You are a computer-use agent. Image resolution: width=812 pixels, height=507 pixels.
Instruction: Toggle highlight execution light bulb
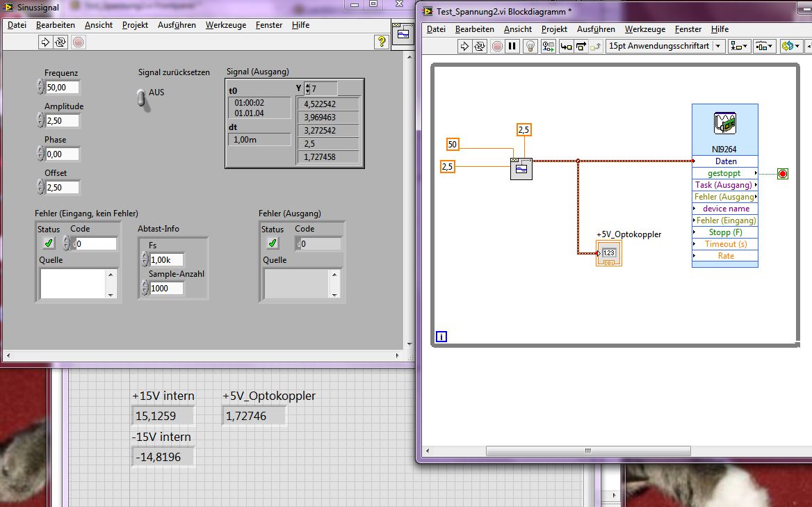point(530,47)
